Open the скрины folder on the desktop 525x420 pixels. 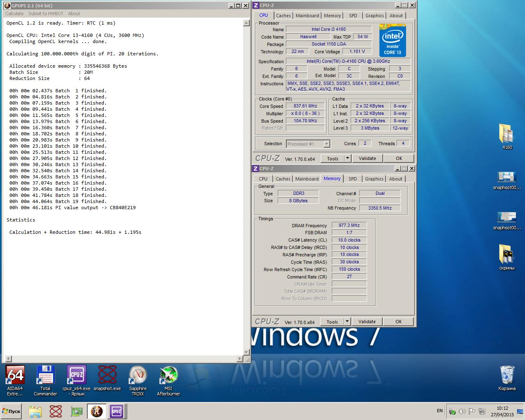click(x=507, y=257)
